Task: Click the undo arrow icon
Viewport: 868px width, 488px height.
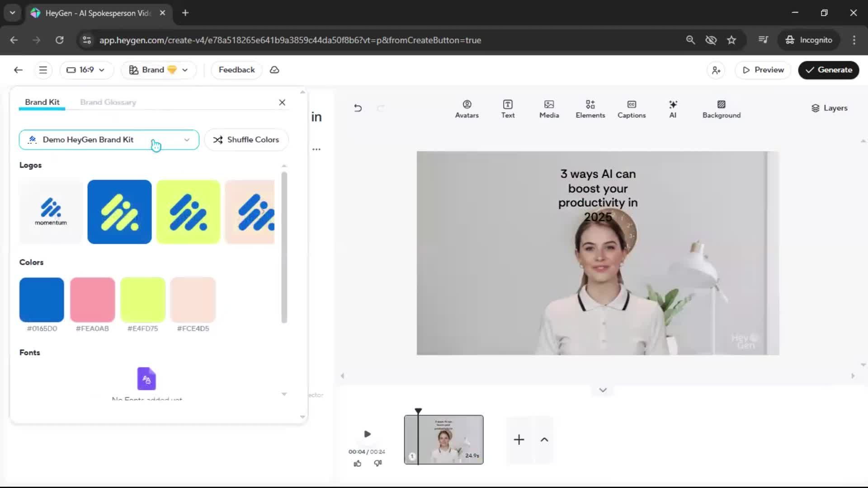Action: (358, 108)
